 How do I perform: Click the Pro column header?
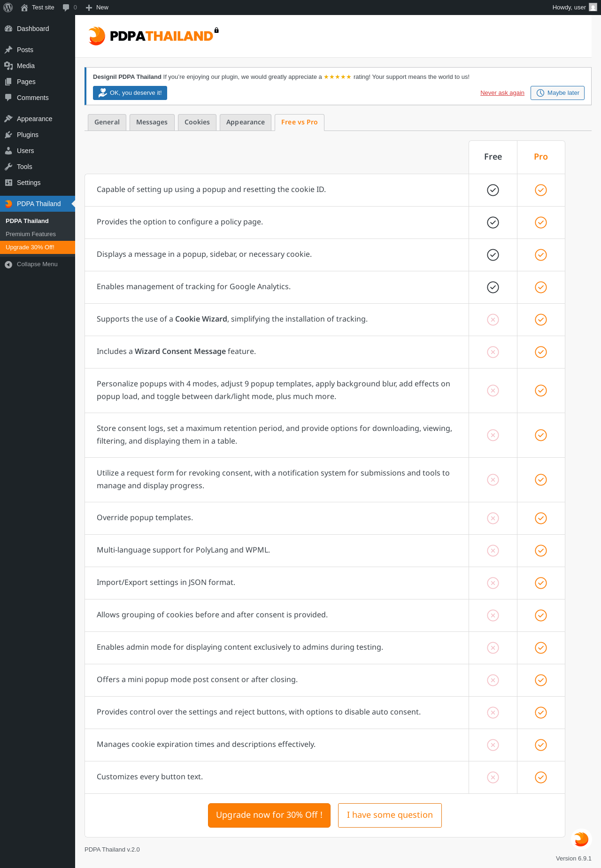(x=541, y=157)
